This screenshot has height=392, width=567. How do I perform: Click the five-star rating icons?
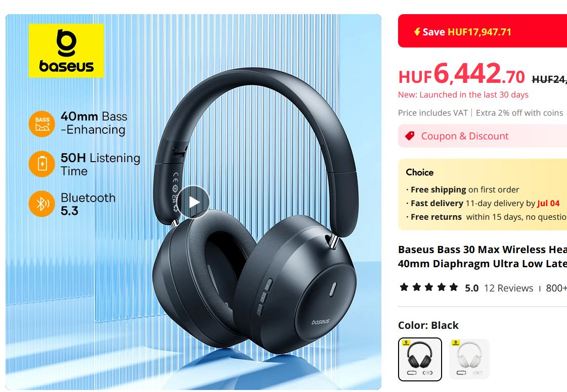pyautogui.click(x=428, y=287)
